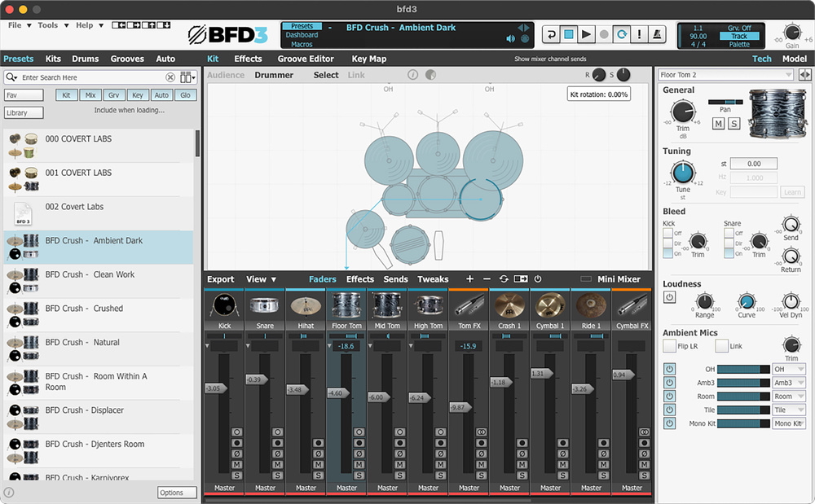Clear the preset search field
The image size is (815, 504).
170,77
